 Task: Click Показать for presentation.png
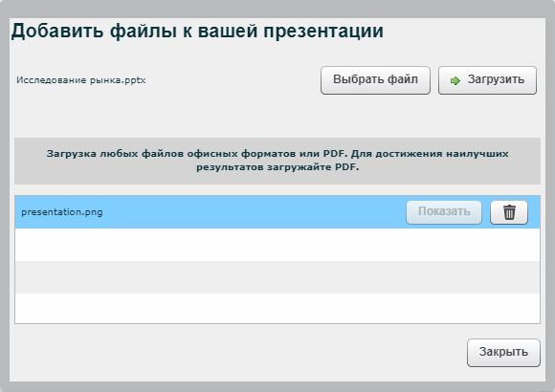point(444,212)
